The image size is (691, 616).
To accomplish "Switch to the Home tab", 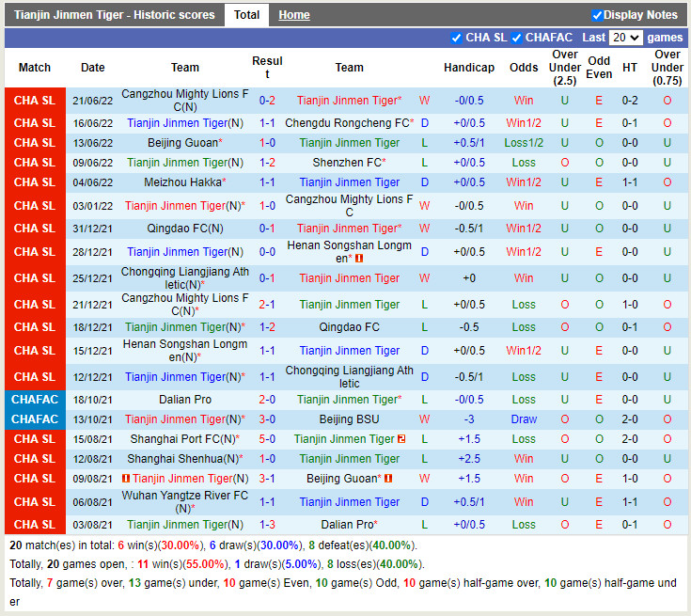I will pos(294,15).
